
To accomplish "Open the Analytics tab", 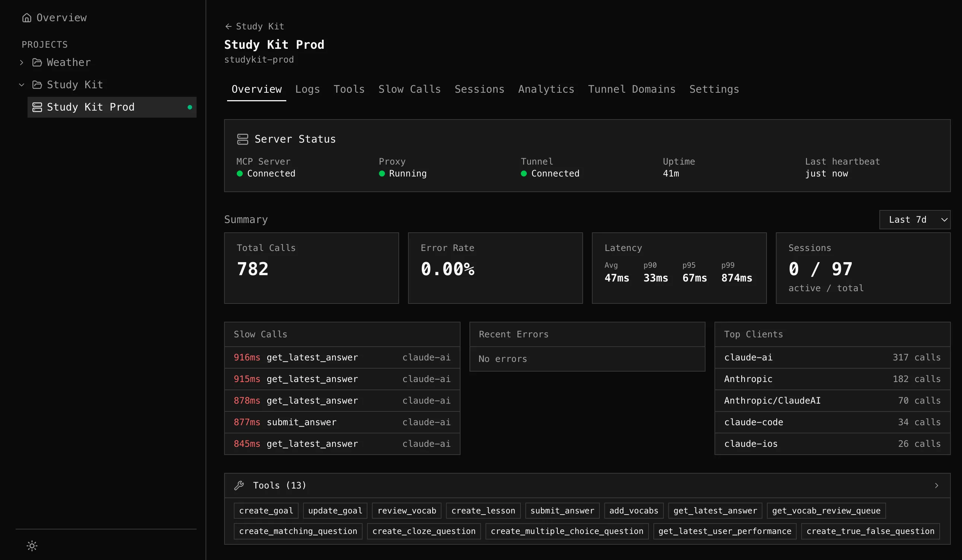I will coord(546,89).
